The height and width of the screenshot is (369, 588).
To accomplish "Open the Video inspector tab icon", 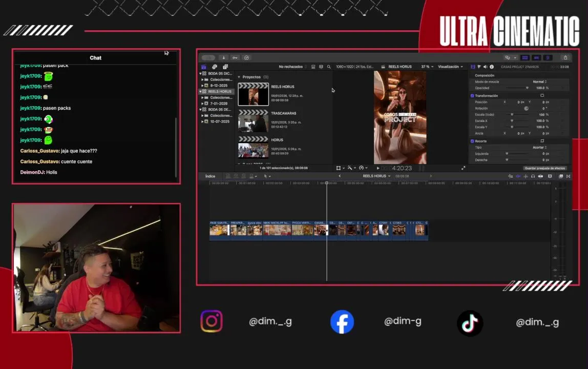I will pyautogui.click(x=473, y=67).
